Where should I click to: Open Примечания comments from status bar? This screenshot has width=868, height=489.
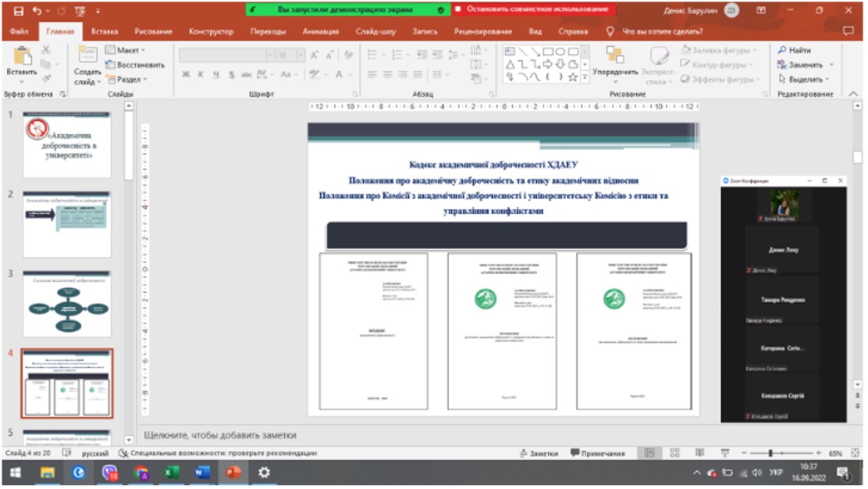pos(597,453)
